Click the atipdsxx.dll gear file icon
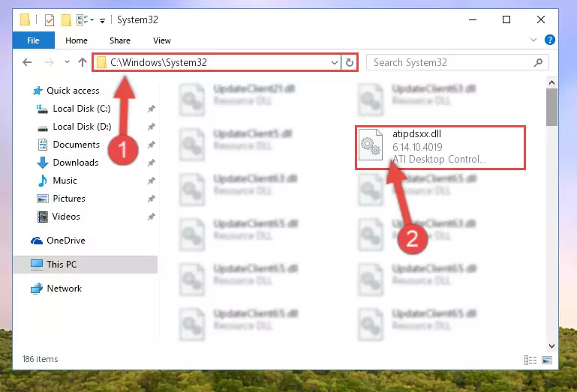Screen dimensions: 577x392 pos(371,145)
